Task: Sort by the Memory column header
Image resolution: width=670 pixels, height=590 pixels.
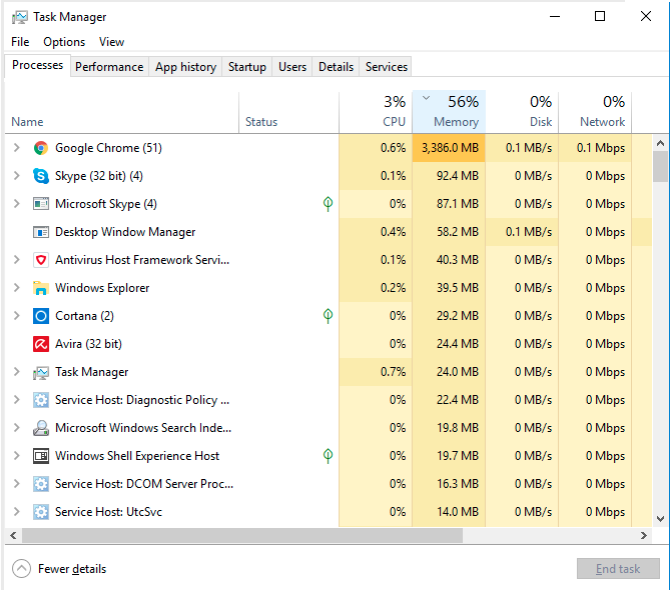Action: [449, 112]
